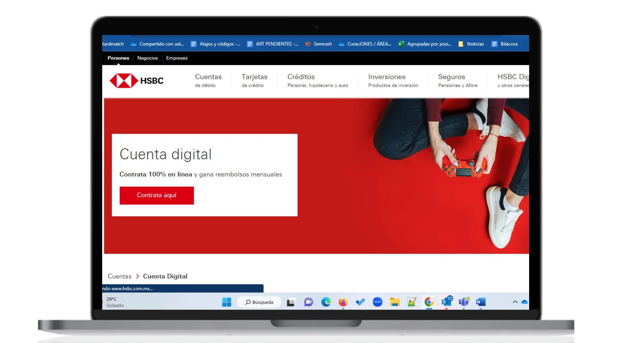Expand the Cuentas de débito menu
Viewport: 644px width, 343px height.
click(x=208, y=81)
